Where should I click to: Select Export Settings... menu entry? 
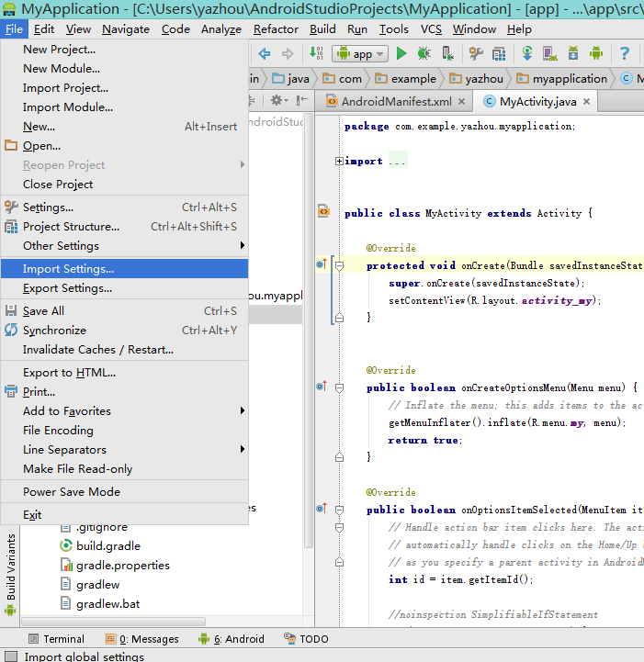pyautogui.click(x=124, y=288)
